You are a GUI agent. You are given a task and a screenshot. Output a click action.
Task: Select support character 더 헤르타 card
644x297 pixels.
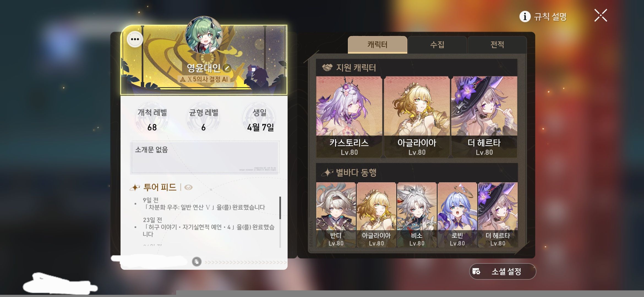pyautogui.click(x=484, y=117)
